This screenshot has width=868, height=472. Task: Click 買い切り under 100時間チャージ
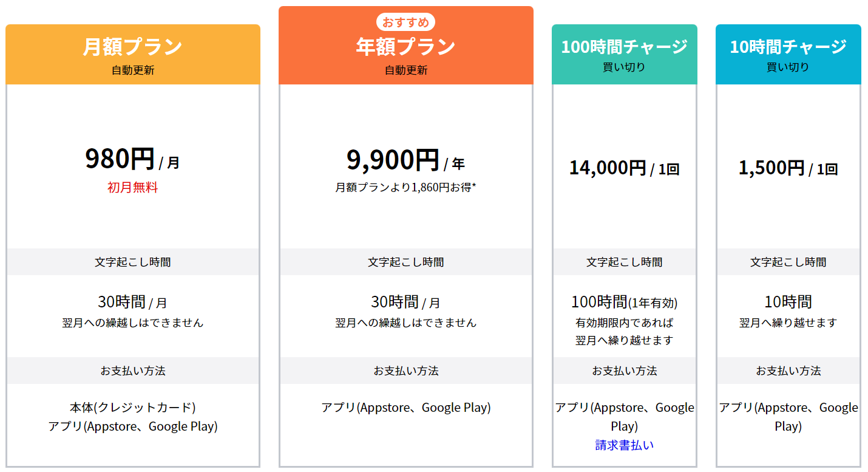pyautogui.click(x=625, y=67)
